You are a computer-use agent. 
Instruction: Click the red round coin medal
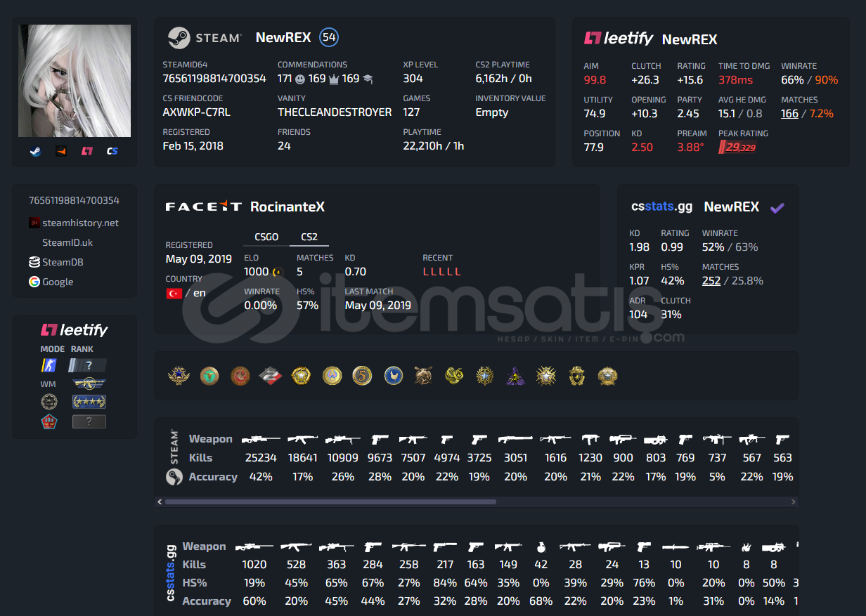(x=240, y=376)
